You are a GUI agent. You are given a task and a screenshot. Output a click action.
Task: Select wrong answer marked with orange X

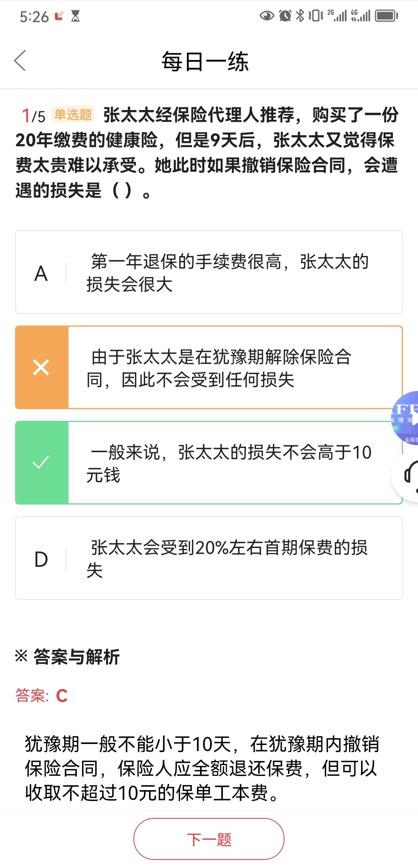pyautogui.click(x=209, y=367)
